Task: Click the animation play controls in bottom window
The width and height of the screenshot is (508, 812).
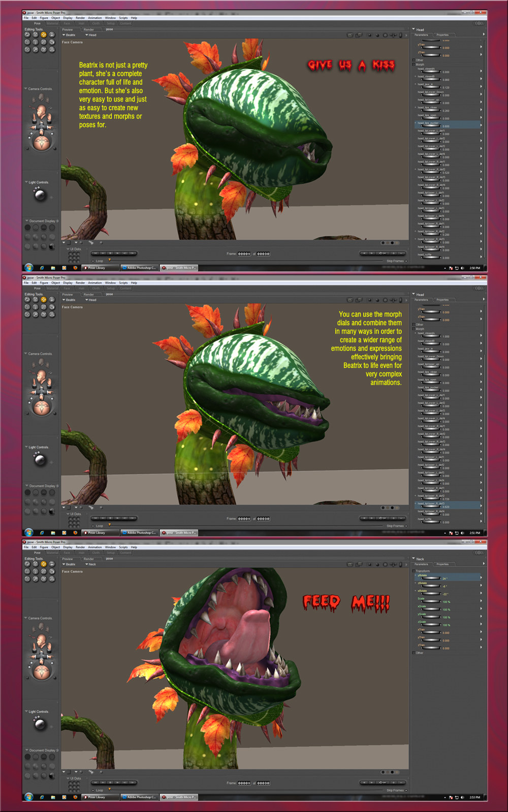Action: (x=114, y=782)
